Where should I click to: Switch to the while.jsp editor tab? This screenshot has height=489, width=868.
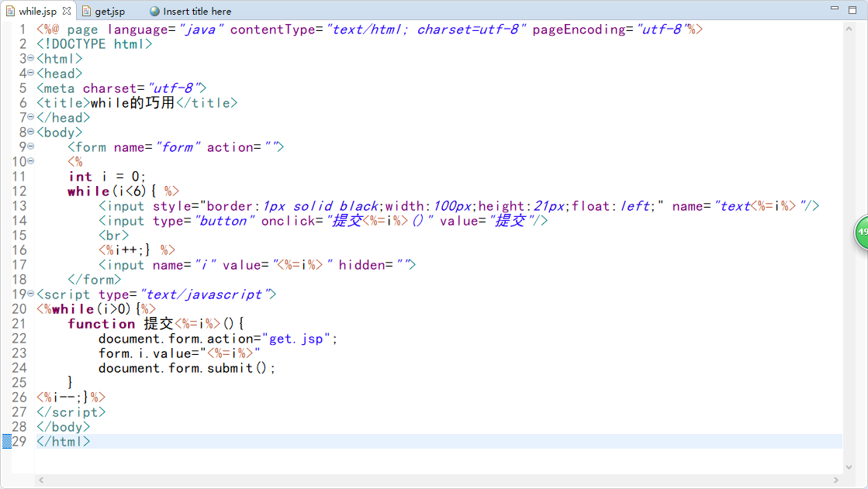click(38, 11)
